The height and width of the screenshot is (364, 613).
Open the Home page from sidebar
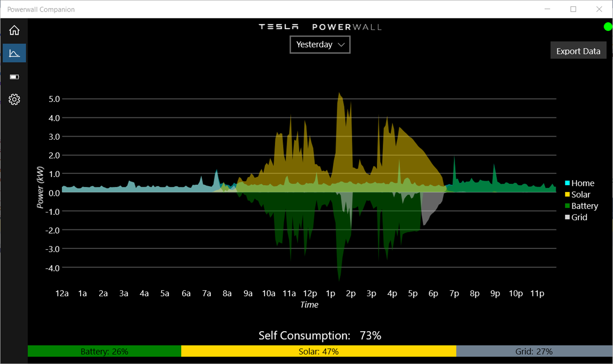click(x=14, y=30)
